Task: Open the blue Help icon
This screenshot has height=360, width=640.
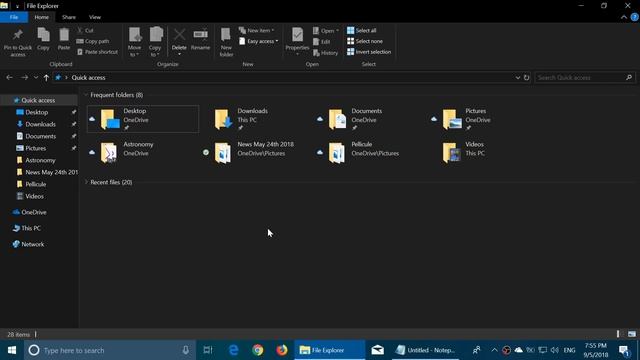Action: point(635,17)
